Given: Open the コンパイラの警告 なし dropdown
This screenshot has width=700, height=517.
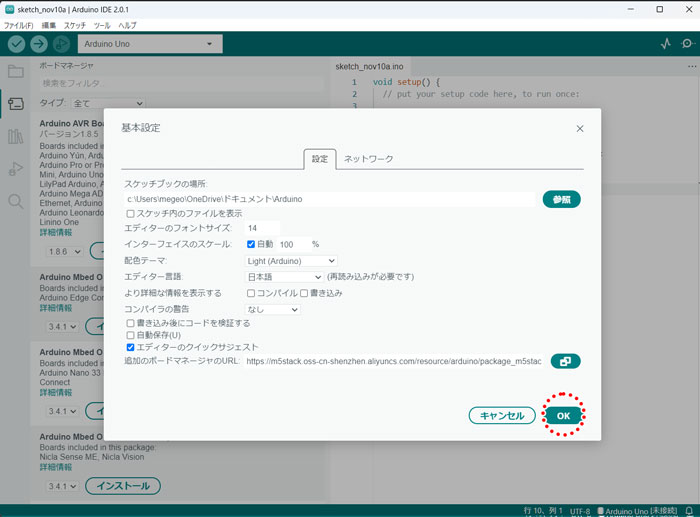Looking at the screenshot, I should [x=272, y=309].
